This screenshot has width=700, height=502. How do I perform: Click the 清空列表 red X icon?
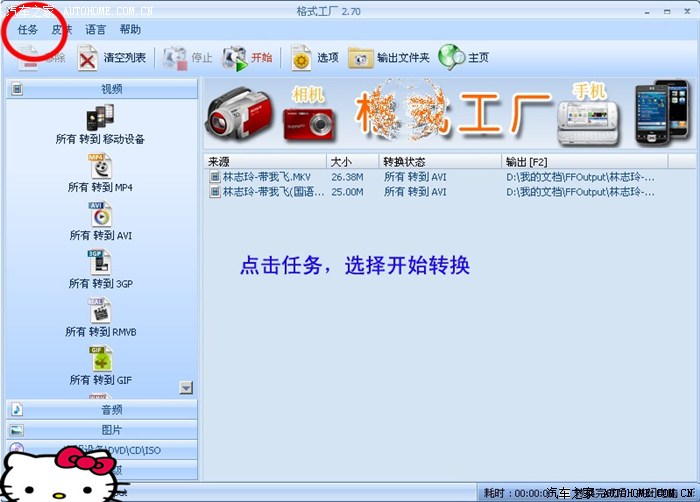88,58
